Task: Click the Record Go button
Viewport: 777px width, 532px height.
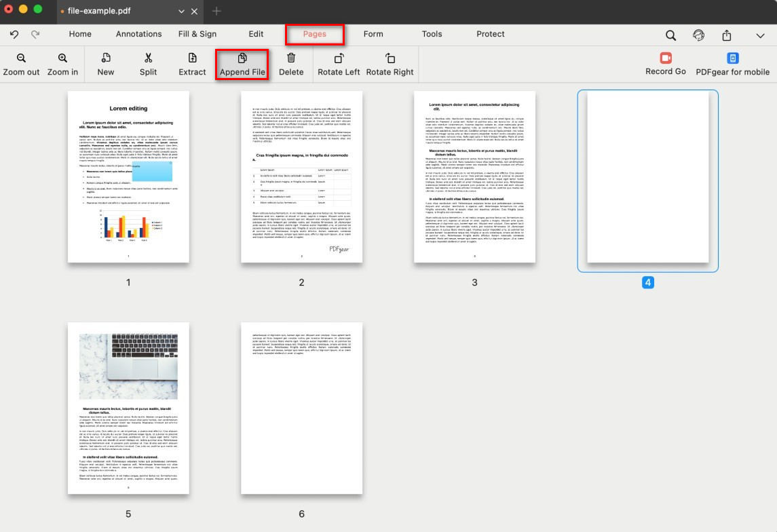Action: coord(665,64)
